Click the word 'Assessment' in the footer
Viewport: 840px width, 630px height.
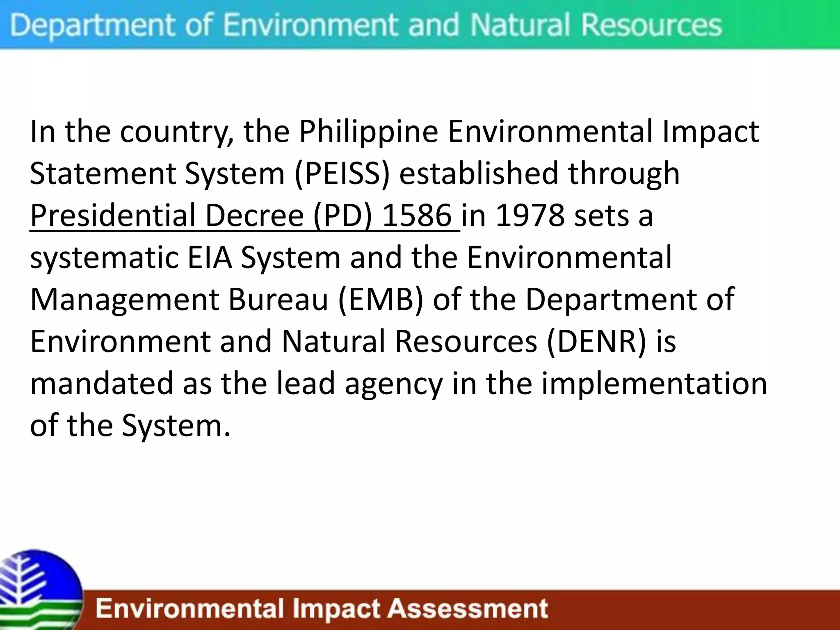pos(468,608)
